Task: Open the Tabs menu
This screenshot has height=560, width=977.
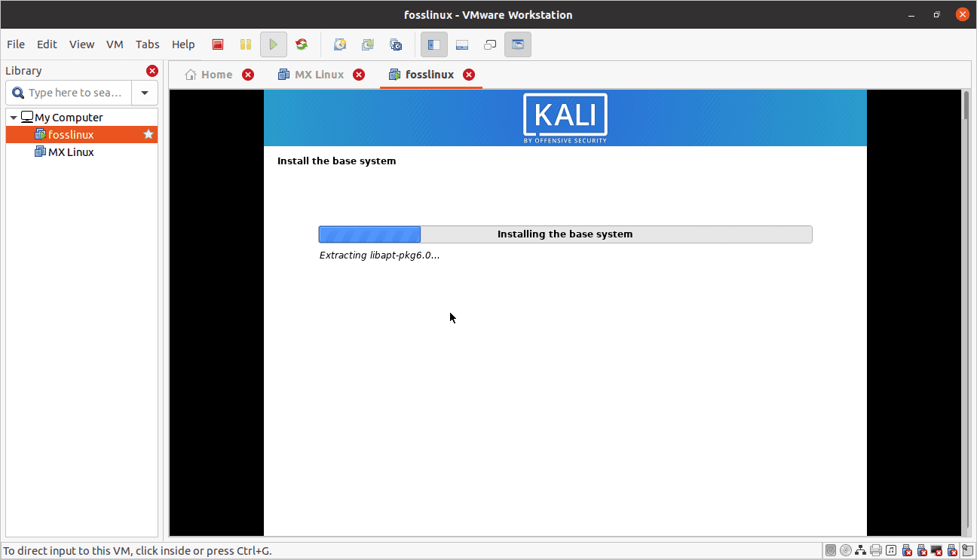Action: [x=148, y=44]
